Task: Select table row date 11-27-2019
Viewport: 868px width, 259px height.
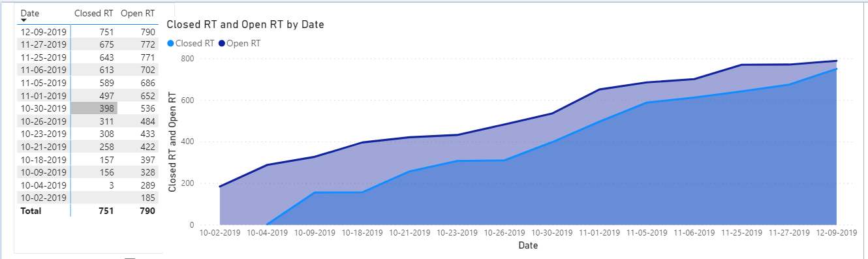Action: (44, 44)
